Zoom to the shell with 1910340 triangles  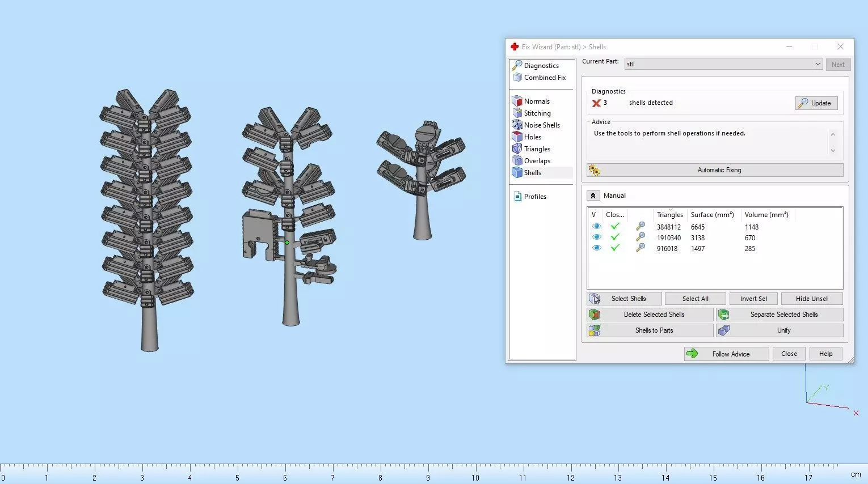(x=641, y=237)
